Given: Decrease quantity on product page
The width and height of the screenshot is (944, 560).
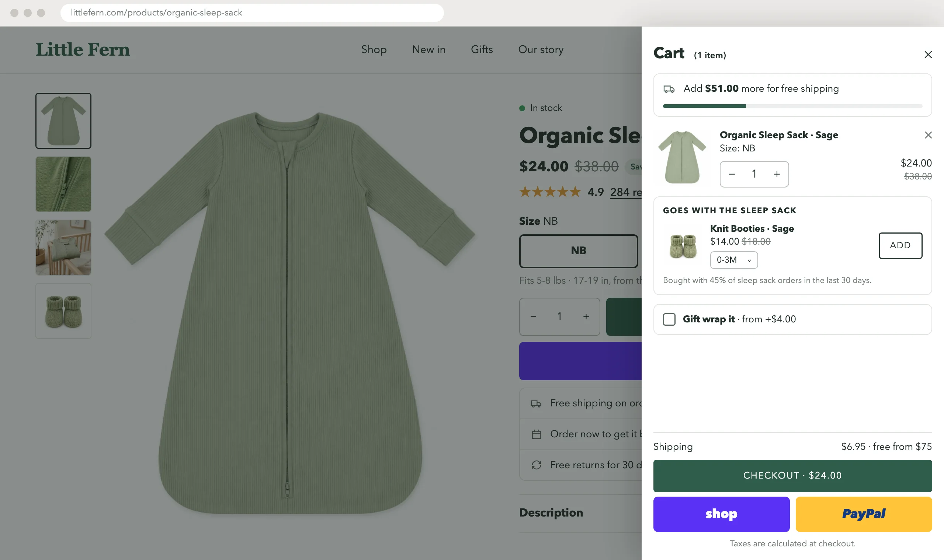Looking at the screenshot, I should tap(533, 316).
